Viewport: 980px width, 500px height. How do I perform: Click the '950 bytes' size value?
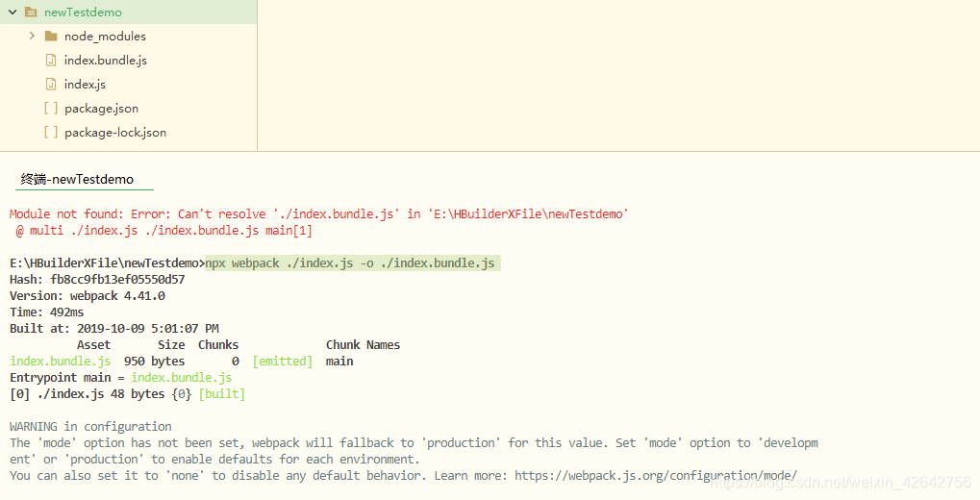(155, 362)
